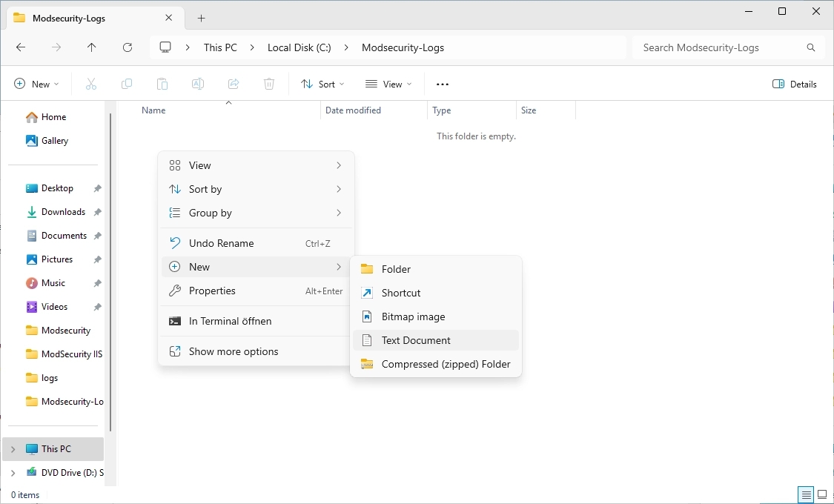The height and width of the screenshot is (504, 834).
Task: Open the Sort dropdown in toolbar
Action: tap(322, 84)
